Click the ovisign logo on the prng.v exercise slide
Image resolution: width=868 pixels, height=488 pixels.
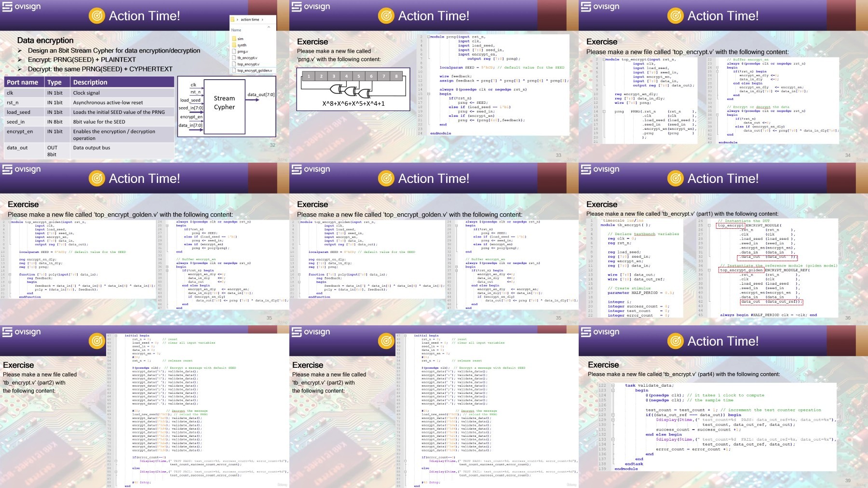click(x=311, y=7)
